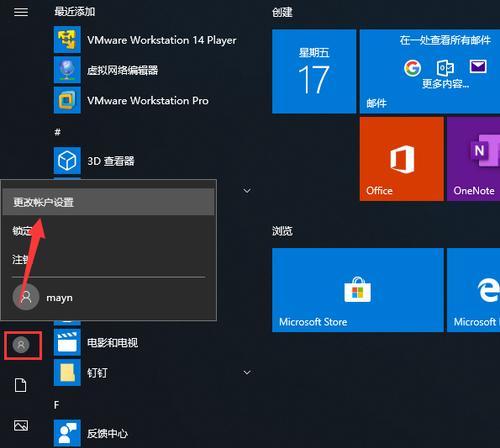Open the 3D 查看器 app icon

pyautogui.click(x=67, y=161)
